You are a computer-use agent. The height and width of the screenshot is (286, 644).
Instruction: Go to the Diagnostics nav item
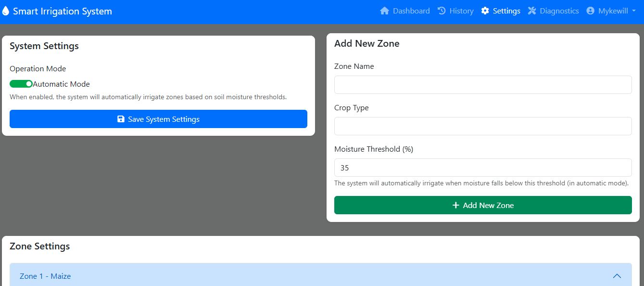(553, 11)
